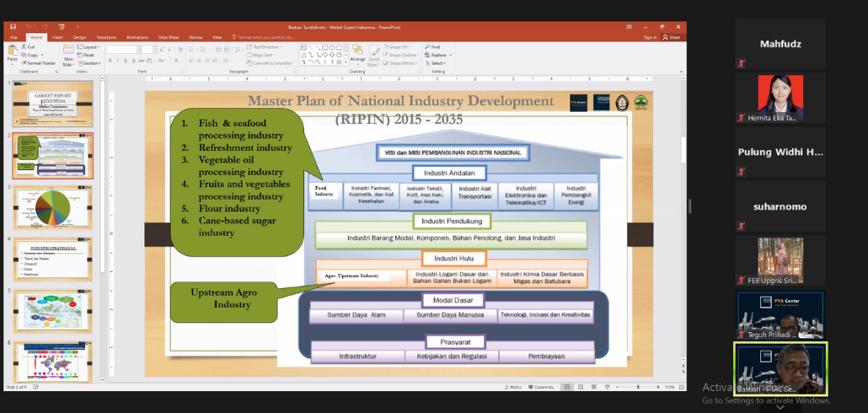This screenshot has height=413, width=868.
Task: Open the Transitions ribbon tab
Action: [x=106, y=37]
